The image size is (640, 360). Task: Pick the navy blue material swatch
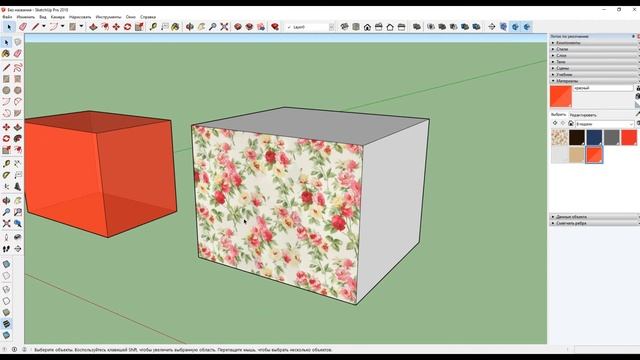pyautogui.click(x=594, y=137)
